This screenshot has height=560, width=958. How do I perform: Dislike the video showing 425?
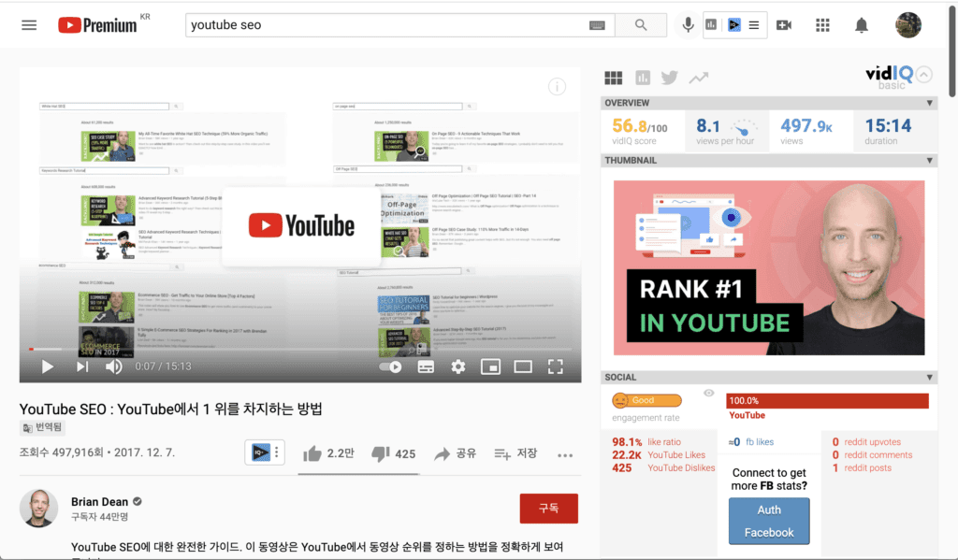coord(394,453)
